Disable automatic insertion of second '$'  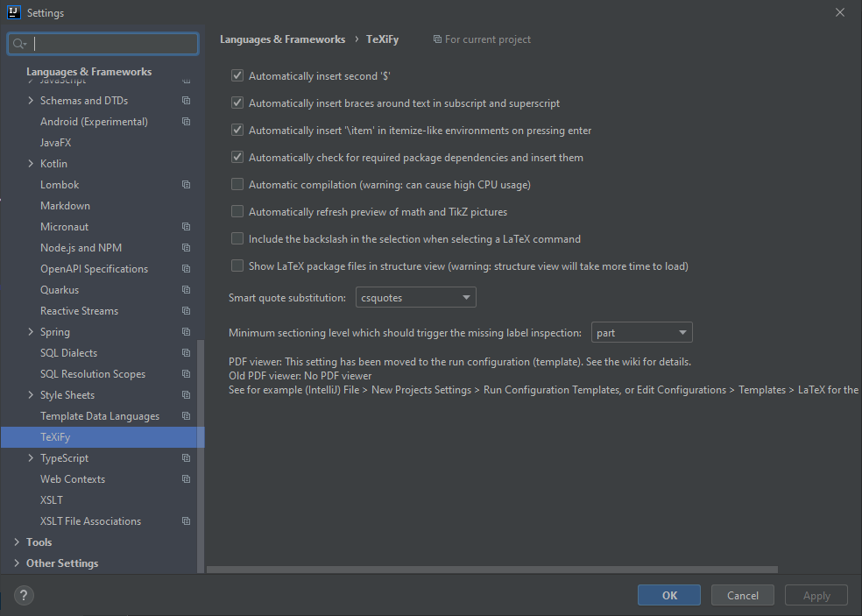click(237, 75)
